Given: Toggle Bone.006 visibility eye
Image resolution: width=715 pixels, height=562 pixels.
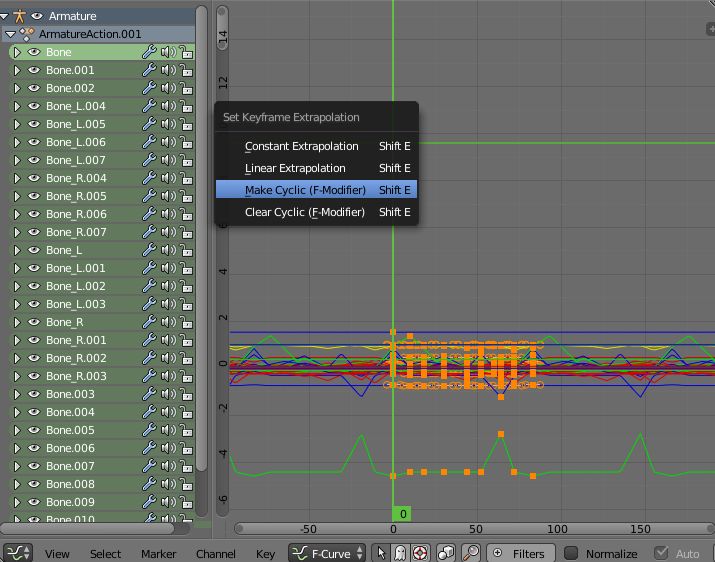Looking at the screenshot, I should pos(34,448).
